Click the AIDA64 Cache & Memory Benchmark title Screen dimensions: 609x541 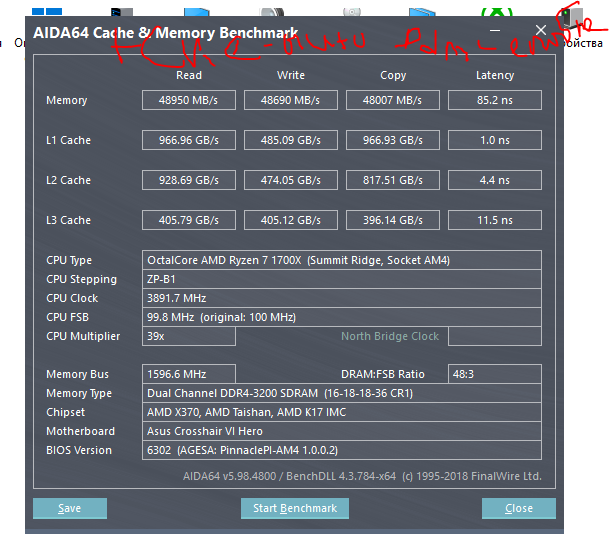click(x=165, y=33)
